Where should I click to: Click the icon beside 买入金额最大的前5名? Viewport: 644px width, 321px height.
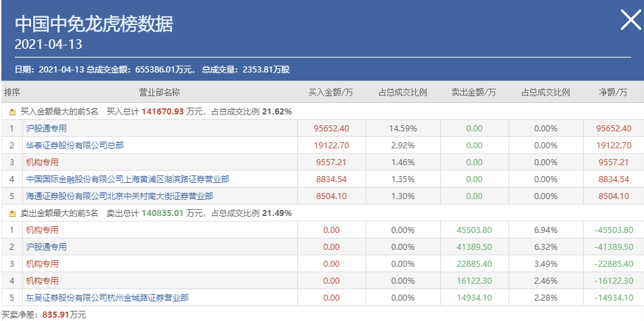tap(12, 111)
